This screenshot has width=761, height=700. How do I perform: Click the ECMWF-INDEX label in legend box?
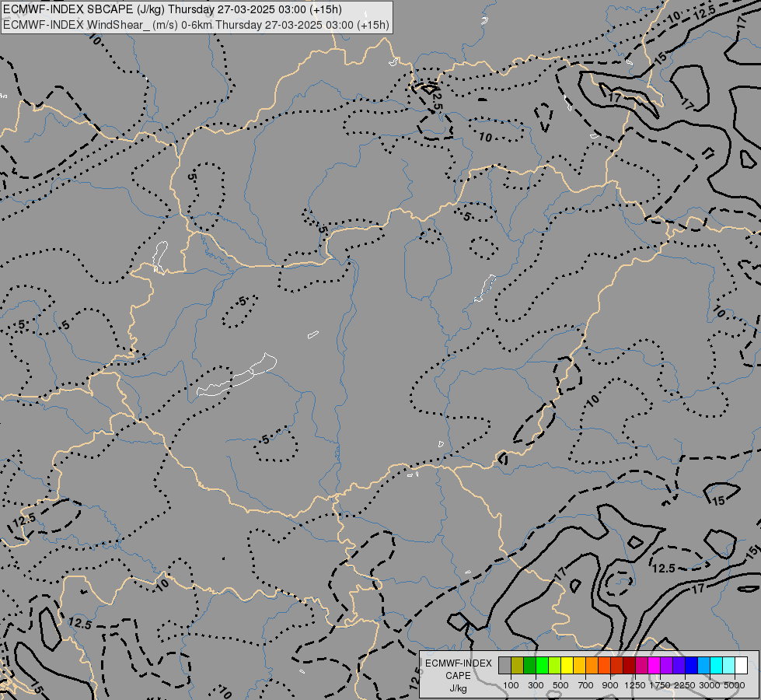point(458,663)
